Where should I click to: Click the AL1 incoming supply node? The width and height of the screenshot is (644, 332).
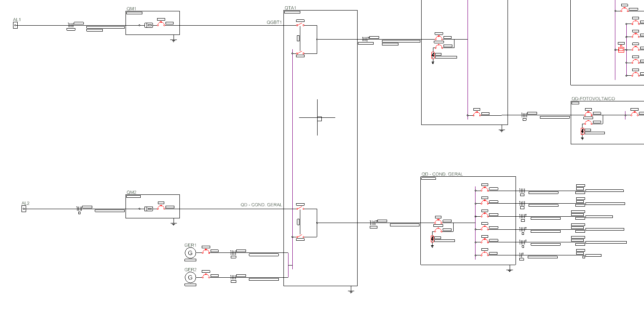16,26
